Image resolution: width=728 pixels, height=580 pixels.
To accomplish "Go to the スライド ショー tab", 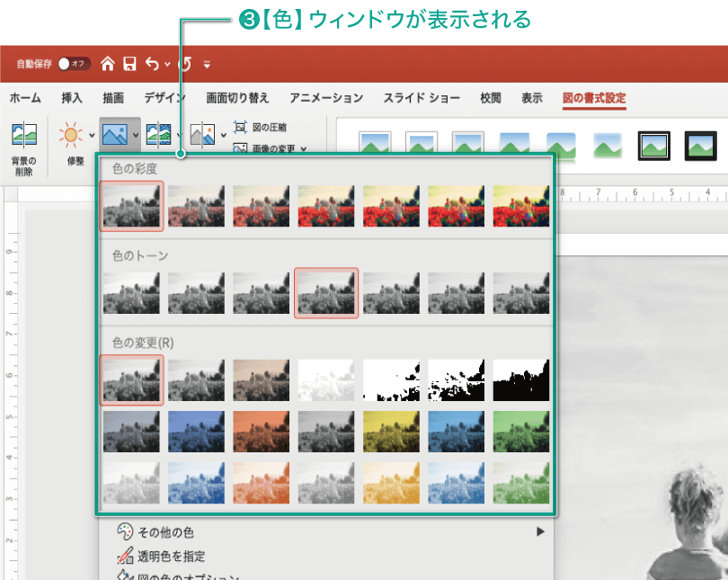I will (422, 98).
